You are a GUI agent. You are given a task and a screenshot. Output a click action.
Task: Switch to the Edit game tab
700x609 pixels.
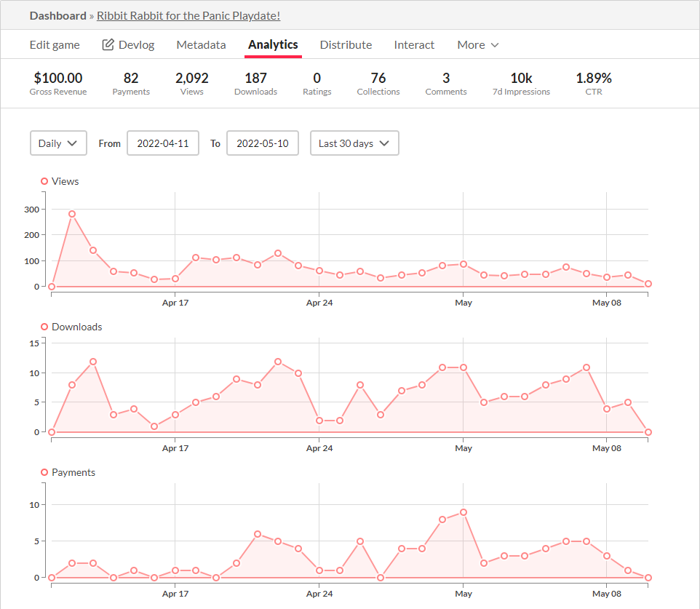pos(55,44)
